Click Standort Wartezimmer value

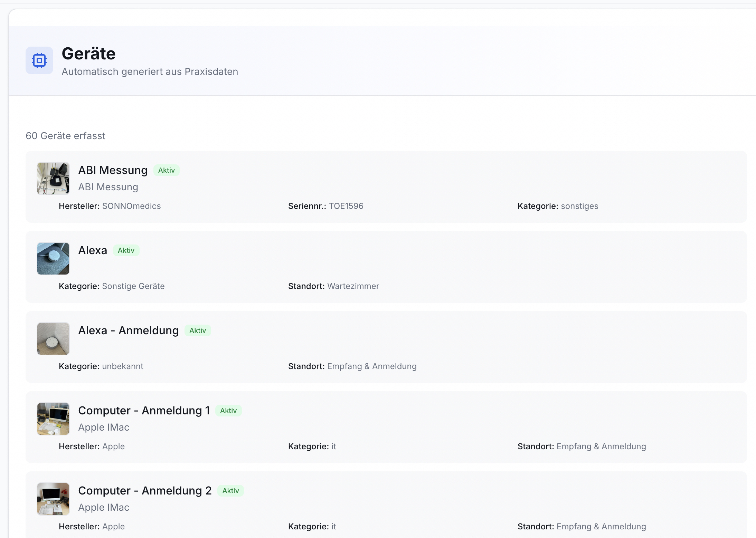[353, 286]
